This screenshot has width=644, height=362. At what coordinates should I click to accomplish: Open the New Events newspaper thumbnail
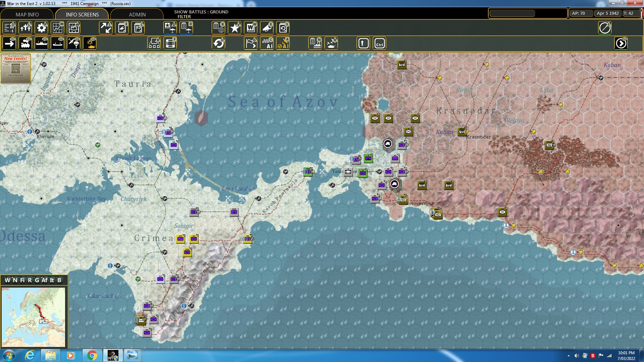coord(16,69)
